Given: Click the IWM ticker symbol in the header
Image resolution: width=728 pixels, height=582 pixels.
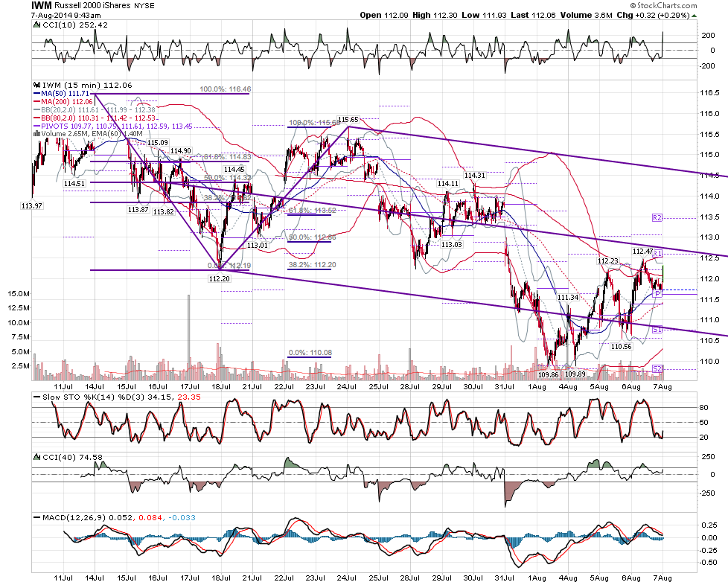Looking at the screenshot, I should (42, 5).
